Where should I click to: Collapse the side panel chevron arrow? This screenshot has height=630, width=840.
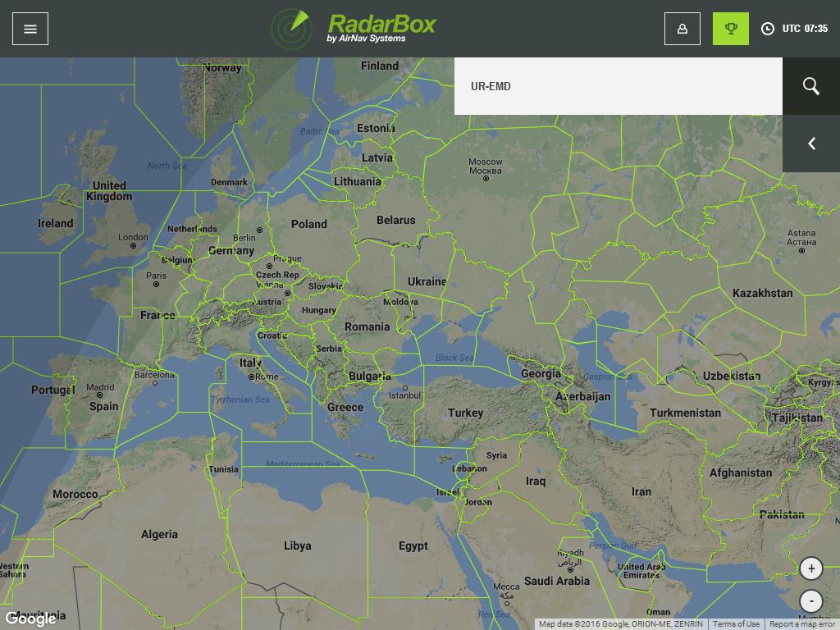(x=811, y=144)
